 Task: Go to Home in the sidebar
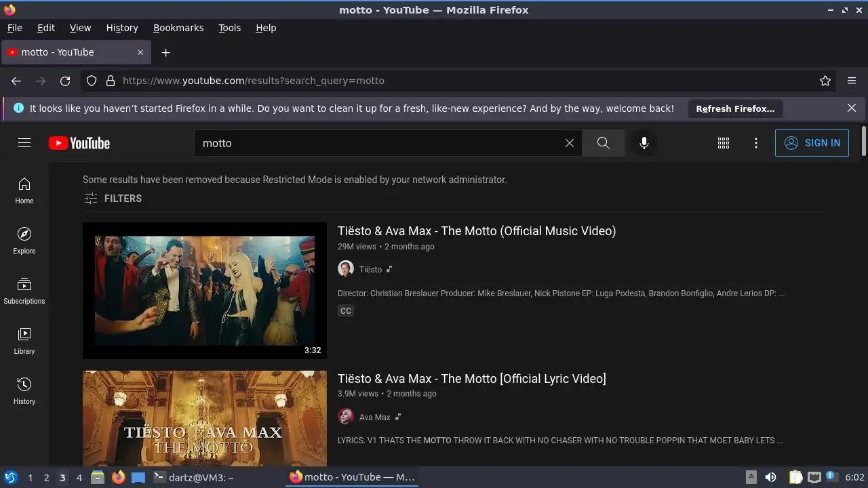click(24, 190)
